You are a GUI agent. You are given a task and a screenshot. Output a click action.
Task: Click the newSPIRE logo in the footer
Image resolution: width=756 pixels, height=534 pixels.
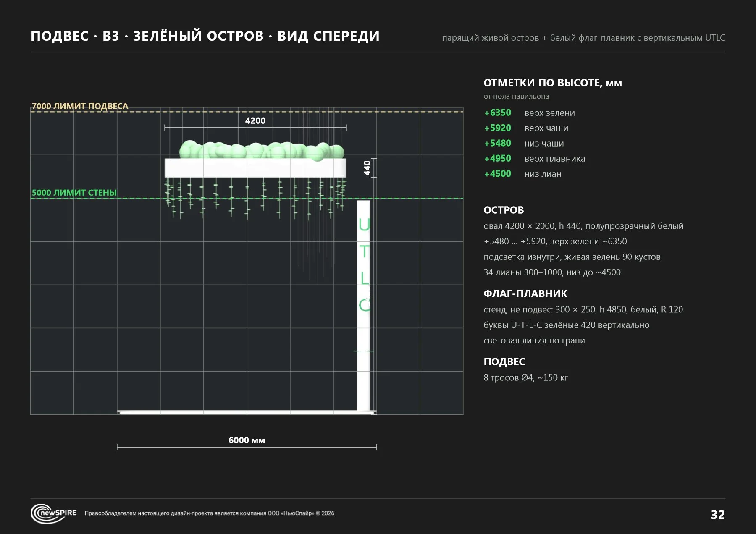pos(54,513)
